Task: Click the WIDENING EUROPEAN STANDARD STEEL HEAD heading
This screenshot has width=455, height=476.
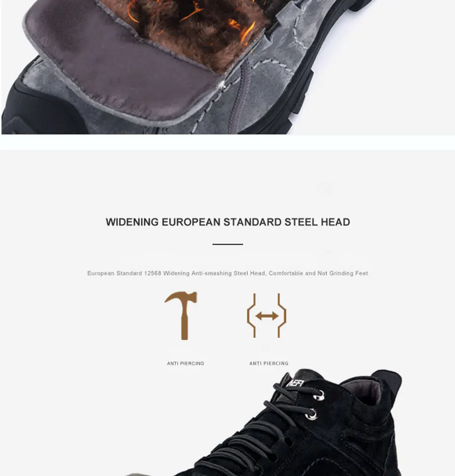Action: (x=228, y=222)
